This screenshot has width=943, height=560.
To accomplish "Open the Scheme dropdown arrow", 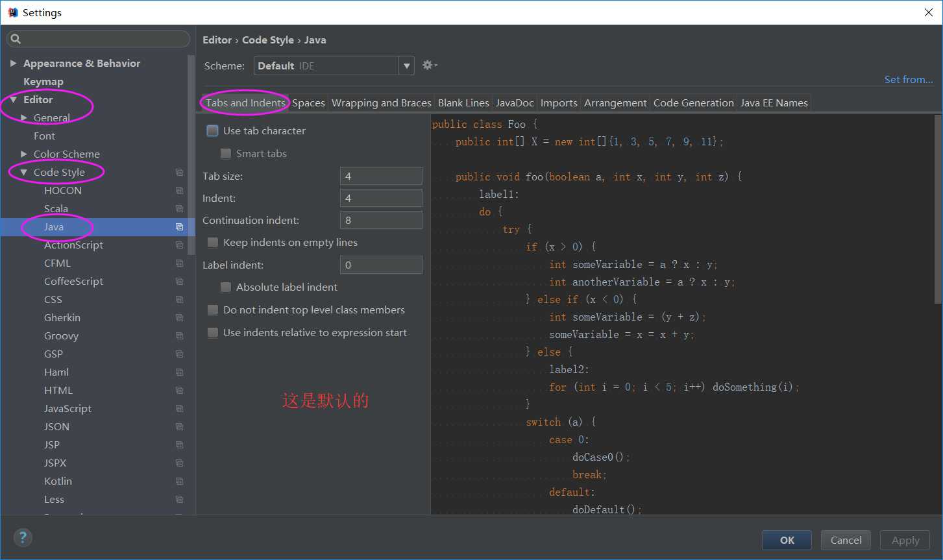I will pos(406,66).
